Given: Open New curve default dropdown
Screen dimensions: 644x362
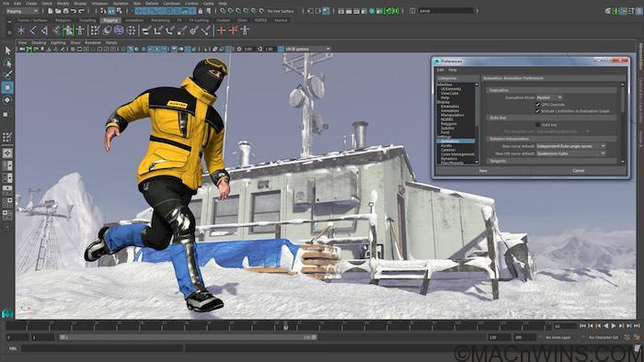Looking at the screenshot, I should [571, 146].
